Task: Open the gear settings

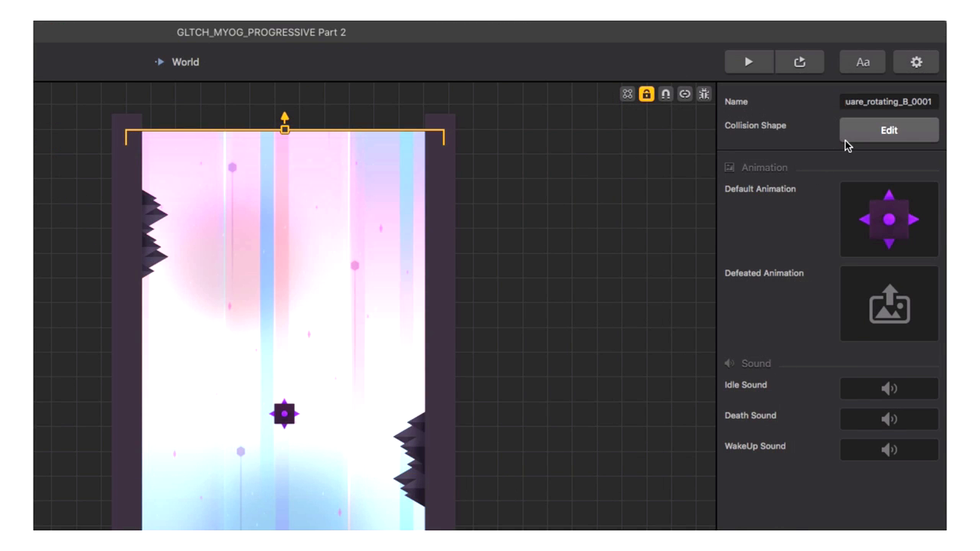Action: pyautogui.click(x=916, y=62)
